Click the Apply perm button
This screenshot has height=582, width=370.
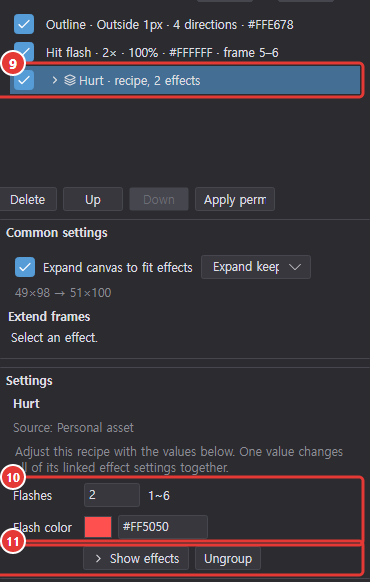[x=235, y=199]
